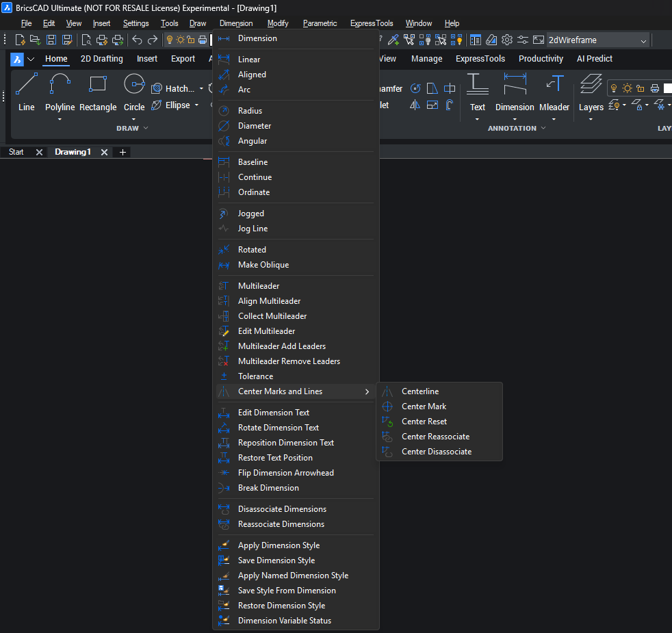
Task: Switch to the Start document tab
Action: point(16,152)
